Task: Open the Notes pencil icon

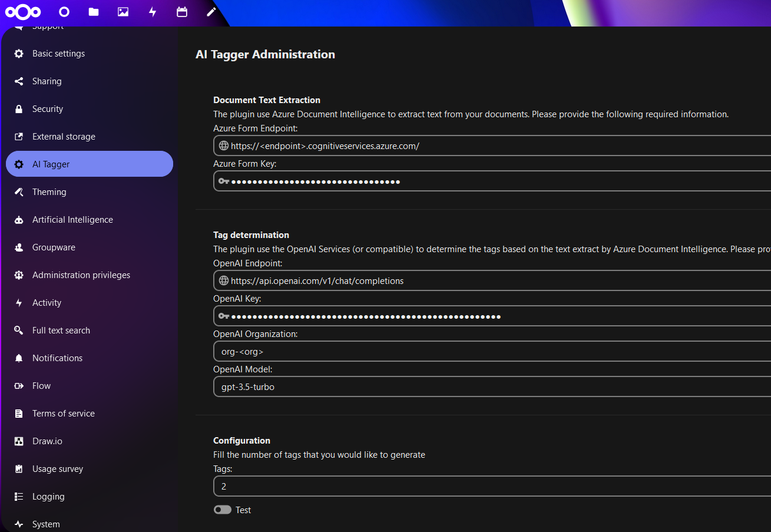Action: click(x=211, y=12)
